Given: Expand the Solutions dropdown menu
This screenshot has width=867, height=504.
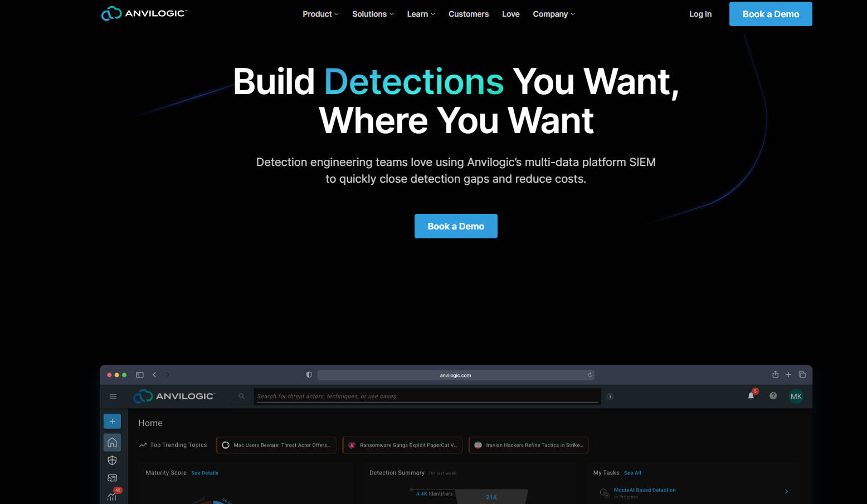Looking at the screenshot, I should 373,14.
